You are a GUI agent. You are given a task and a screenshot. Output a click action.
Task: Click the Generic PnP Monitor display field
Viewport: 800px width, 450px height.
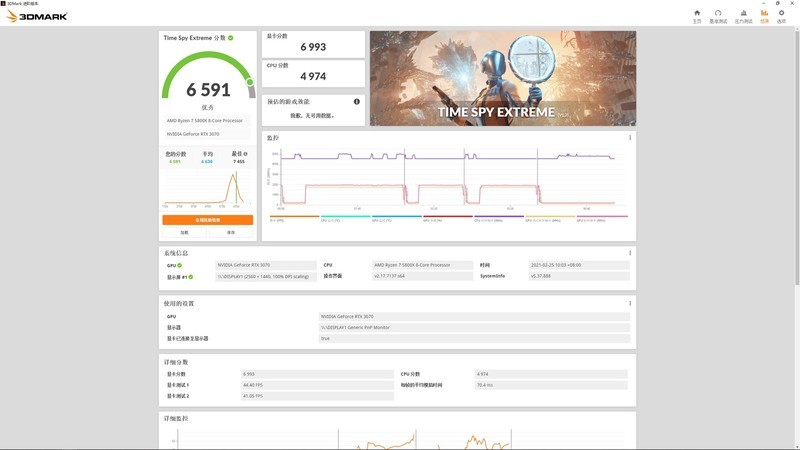tap(474, 328)
